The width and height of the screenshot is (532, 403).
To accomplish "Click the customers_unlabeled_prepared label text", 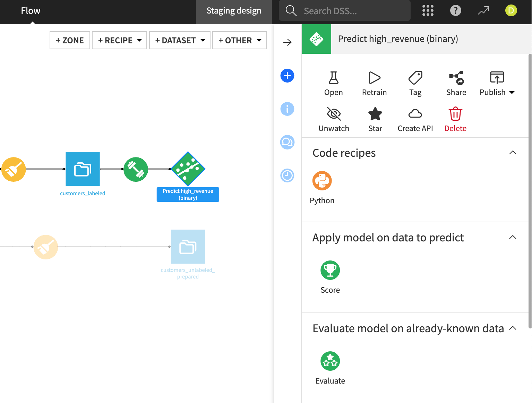I will pos(188,273).
